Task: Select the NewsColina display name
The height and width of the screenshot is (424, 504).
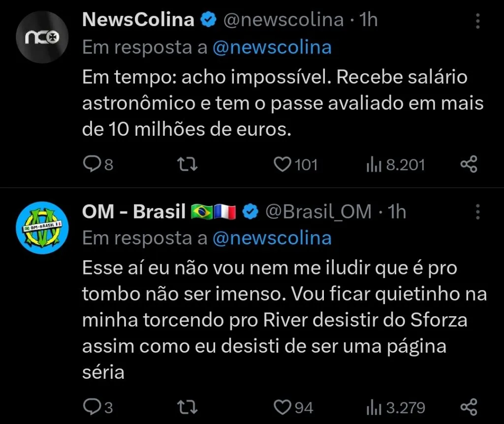Action: point(138,20)
